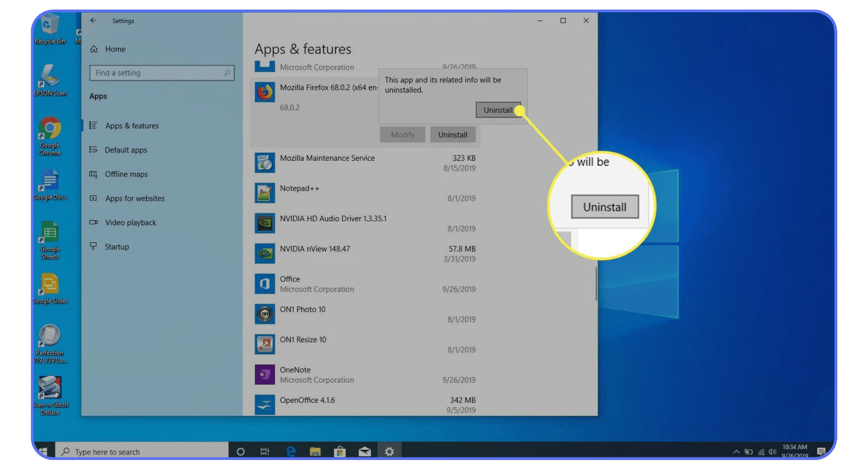Show hidden icons in the system tray
The height and width of the screenshot is (470, 868).
[x=736, y=451]
